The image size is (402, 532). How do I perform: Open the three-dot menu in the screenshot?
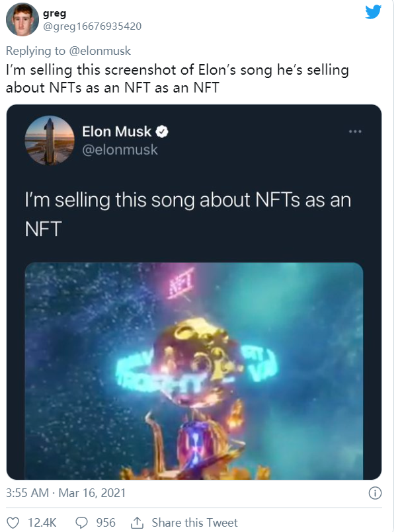coord(355,132)
